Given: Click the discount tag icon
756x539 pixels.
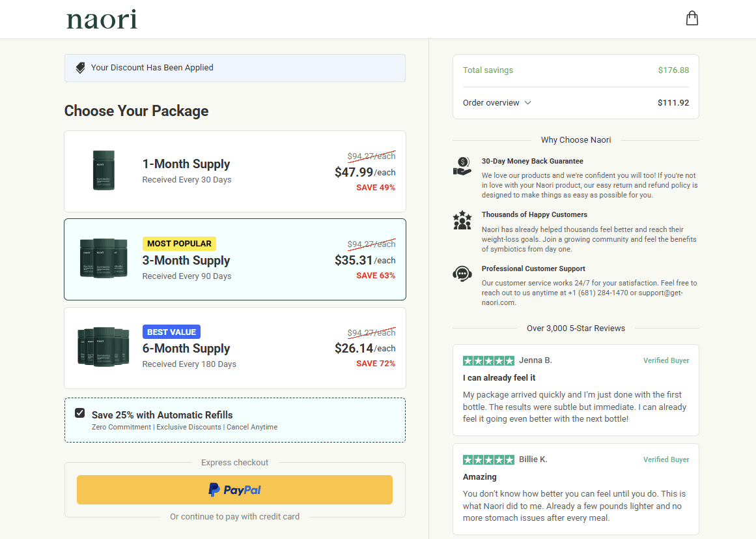Looking at the screenshot, I should click(81, 68).
